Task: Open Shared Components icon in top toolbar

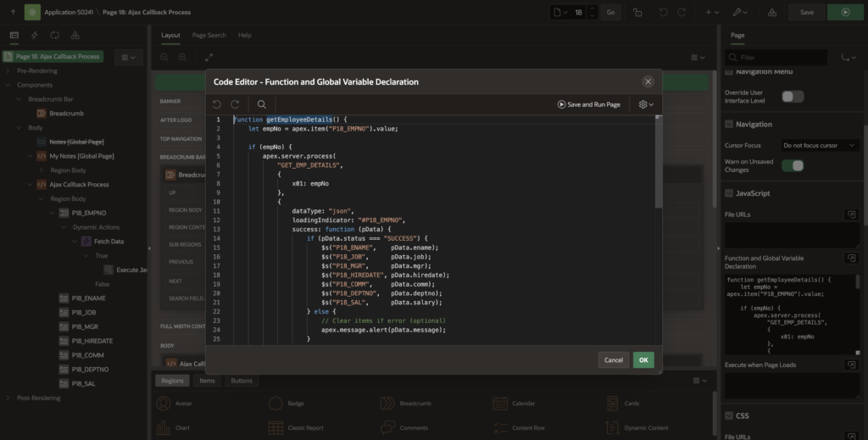Action: (771, 13)
